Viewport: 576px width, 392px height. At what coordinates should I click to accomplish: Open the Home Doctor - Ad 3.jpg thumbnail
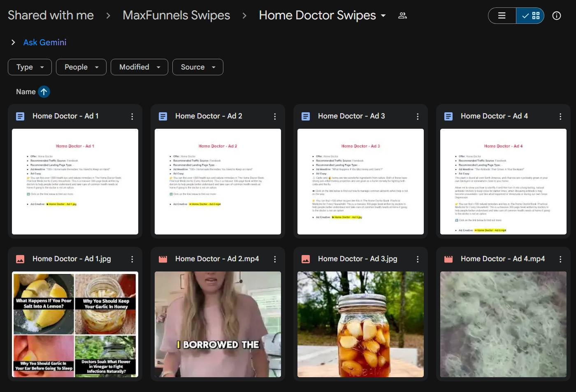(x=360, y=324)
